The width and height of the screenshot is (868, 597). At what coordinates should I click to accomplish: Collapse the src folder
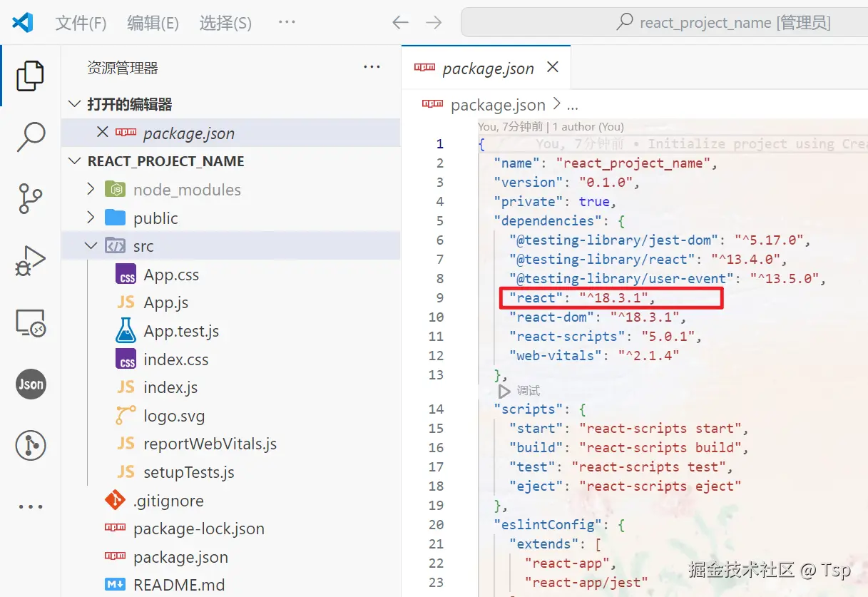tap(90, 245)
